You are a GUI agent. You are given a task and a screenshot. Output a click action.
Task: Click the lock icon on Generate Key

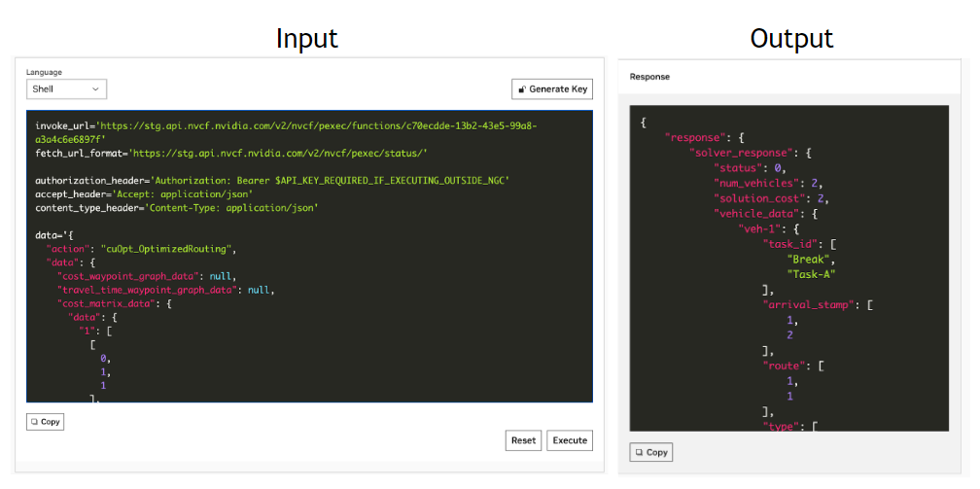522,89
